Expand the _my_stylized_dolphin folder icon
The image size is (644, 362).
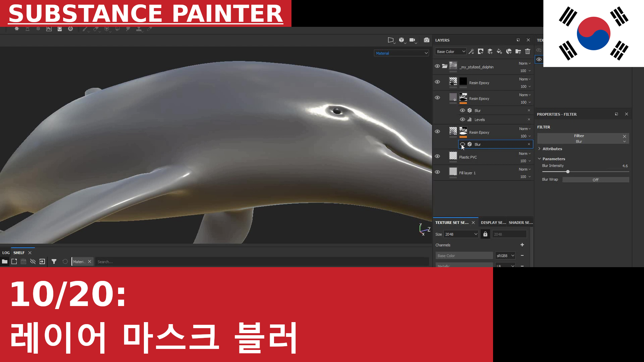coord(445,66)
